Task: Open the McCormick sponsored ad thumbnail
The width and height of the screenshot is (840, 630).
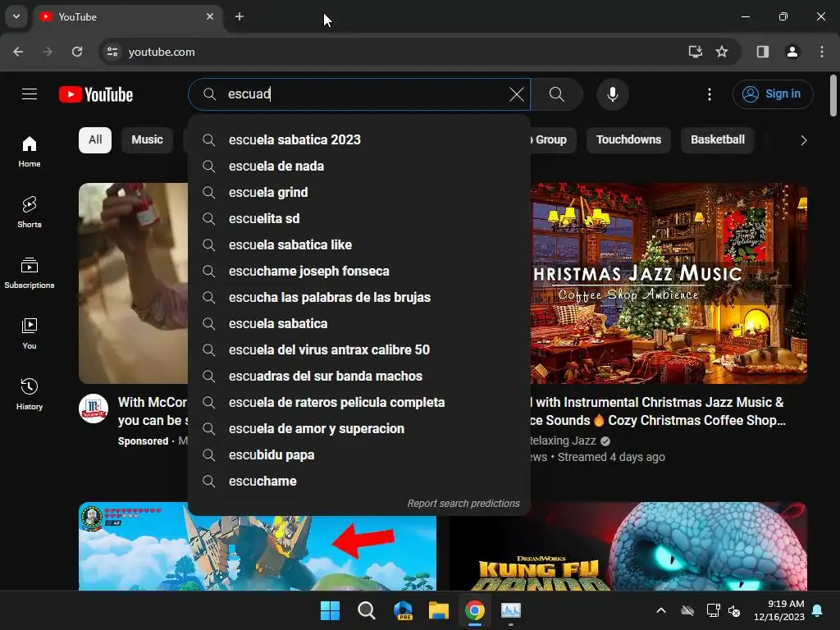Action: tap(134, 283)
